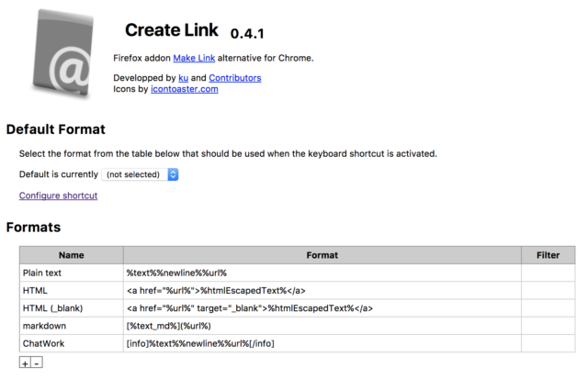Select the '(not selected)' default format box
The height and width of the screenshot is (379, 588).
[140, 174]
